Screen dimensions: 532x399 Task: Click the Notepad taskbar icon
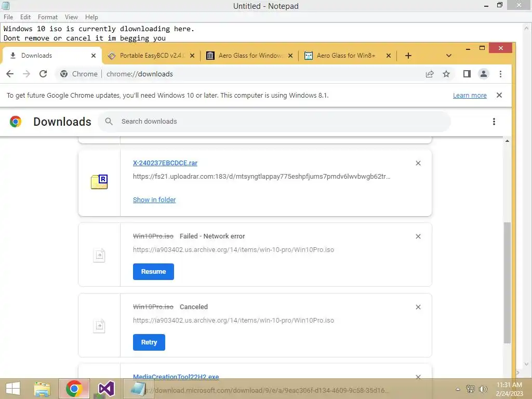138,389
